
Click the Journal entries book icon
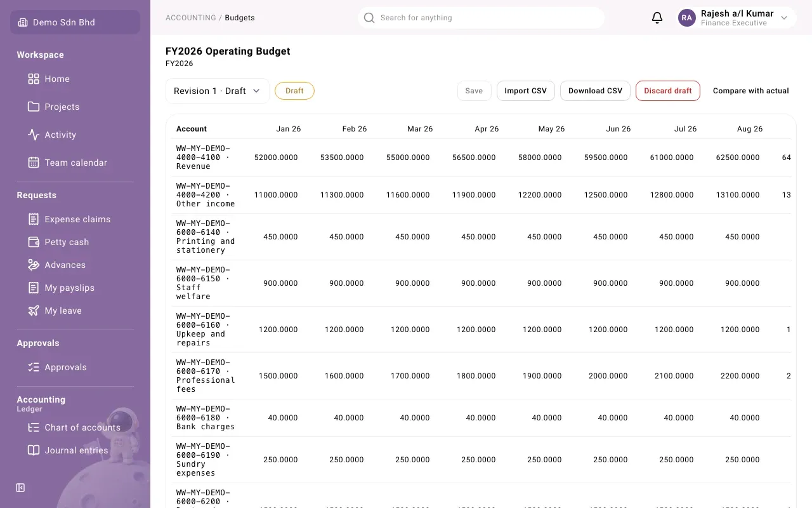pyautogui.click(x=34, y=450)
